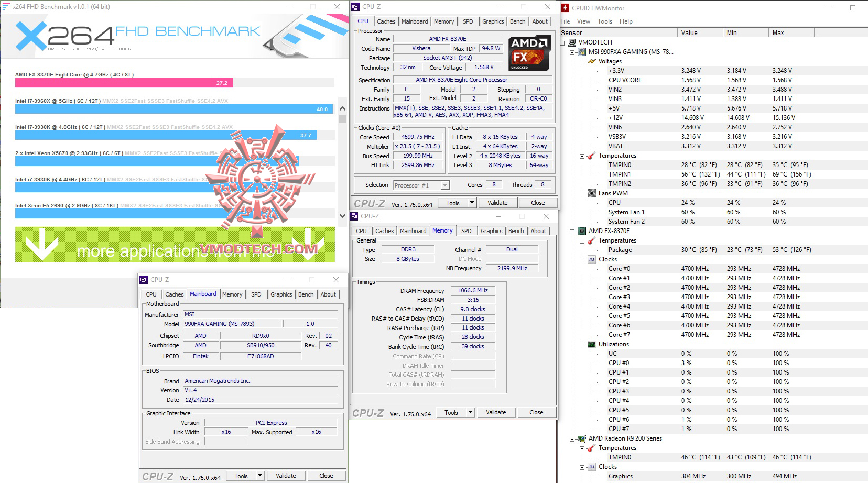
Task: Click the CPU-Z icon in the CPU window title bar
Action: click(356, 7)
